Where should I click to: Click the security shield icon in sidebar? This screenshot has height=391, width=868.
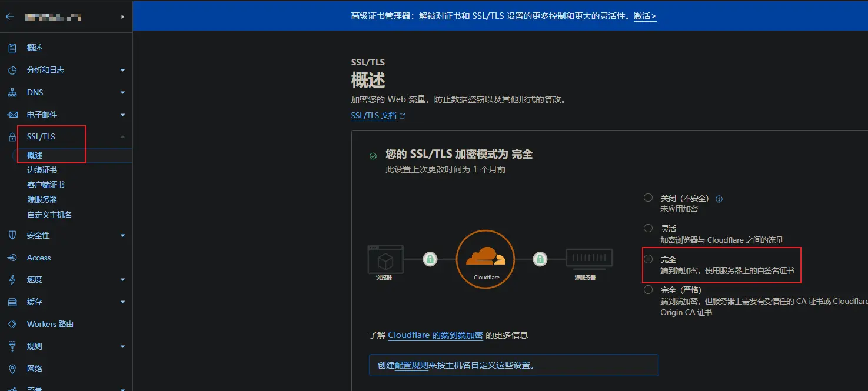(x=12, y=235)
